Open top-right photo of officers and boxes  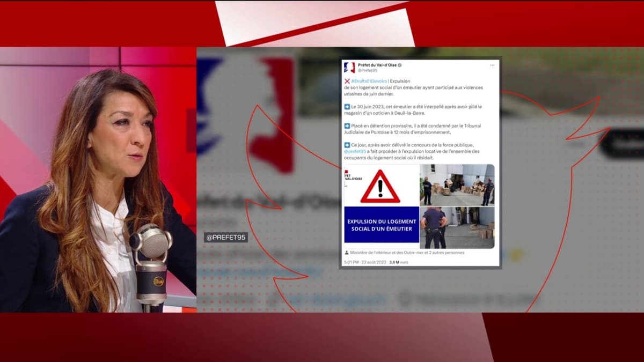pos(457,184)
